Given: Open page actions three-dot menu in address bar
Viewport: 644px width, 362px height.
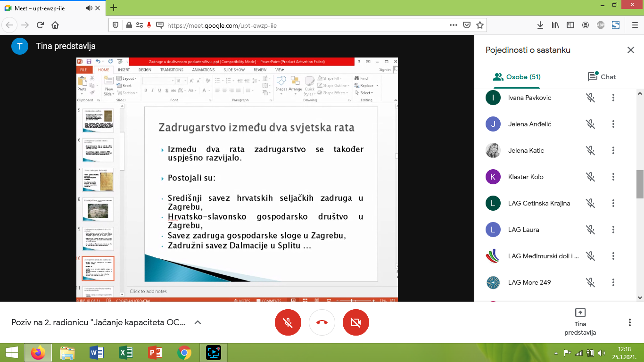Looking at the screenshot, I should (x=453, y=25).
